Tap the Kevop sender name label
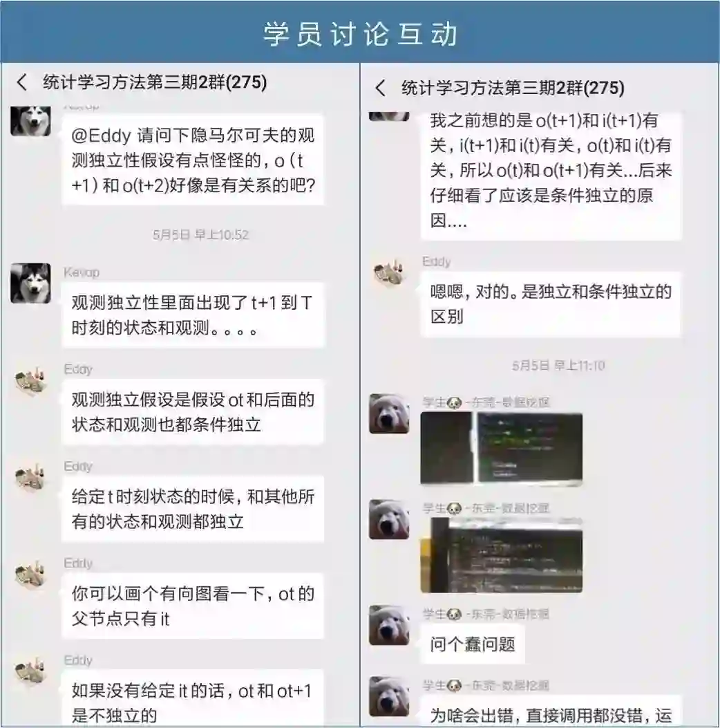Screen dimensions: 720x728 82,272
